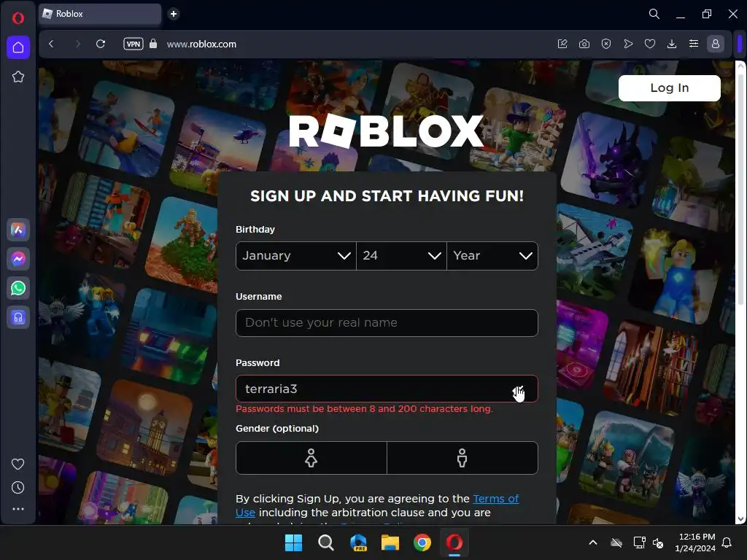747x560 pixels.
Task: Open the January month dropdown
Action: click(x=296, y=256)
